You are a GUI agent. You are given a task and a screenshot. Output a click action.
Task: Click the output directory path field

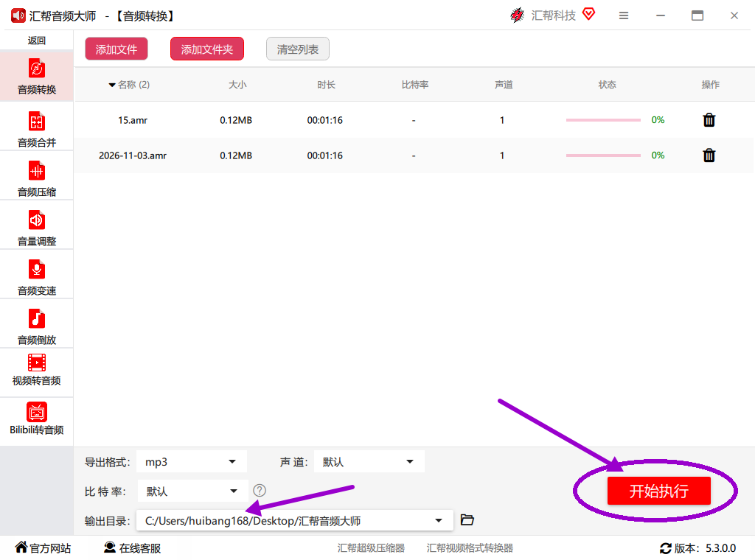click(295, 520)
